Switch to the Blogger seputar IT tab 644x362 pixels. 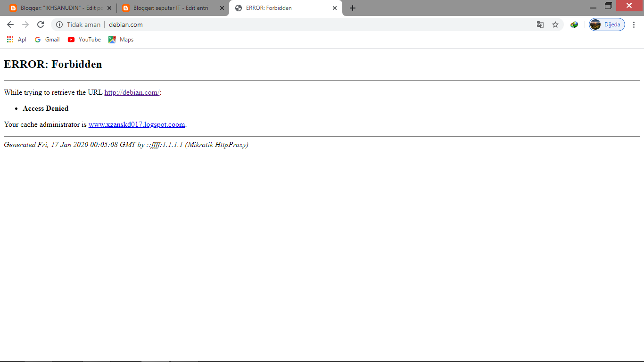point(170,8)
